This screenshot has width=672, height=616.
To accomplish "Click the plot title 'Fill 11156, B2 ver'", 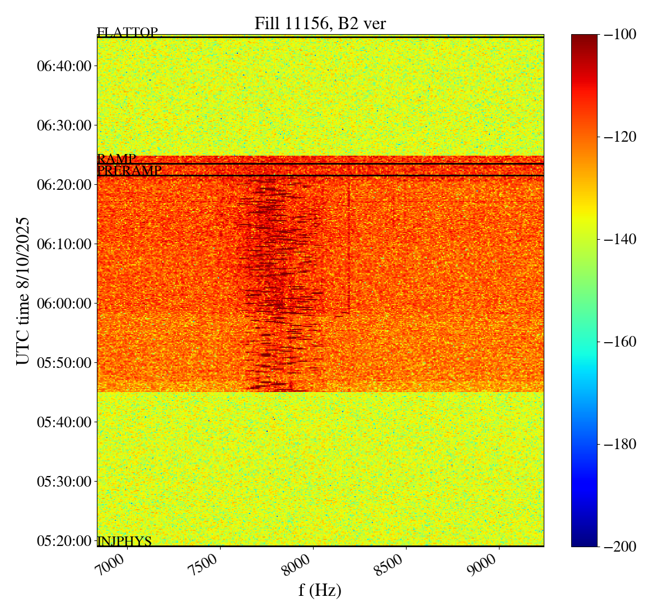I will pos(320,24).
